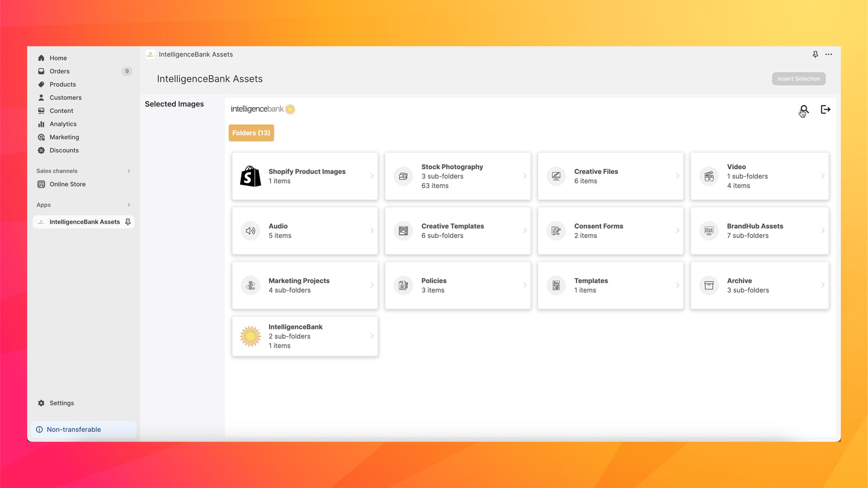
Task: Open the asset search magnifier
Action: point(804,110)
